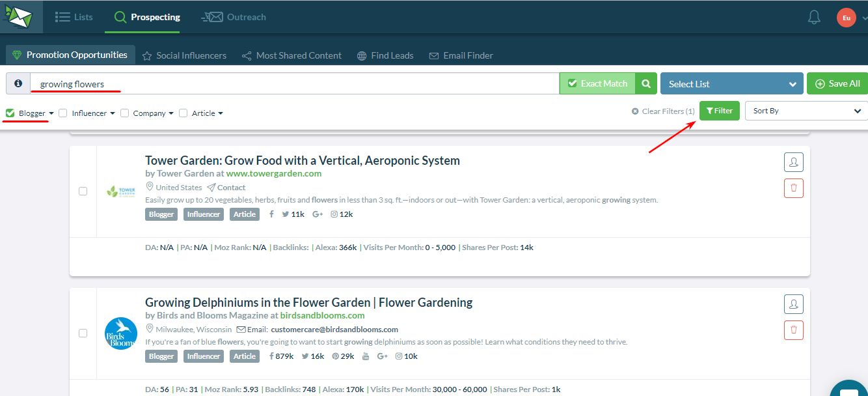Select the Promotion Opportunities tab
The width and height of the screenshot is (868, 396).
tap(70, 55)
